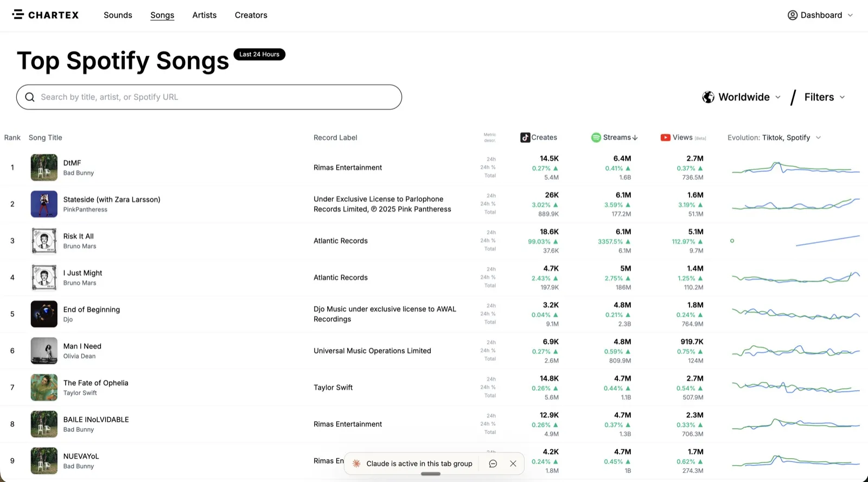868x482 pixels.
Task: Focus the song search input field
Action: [217, 97]
